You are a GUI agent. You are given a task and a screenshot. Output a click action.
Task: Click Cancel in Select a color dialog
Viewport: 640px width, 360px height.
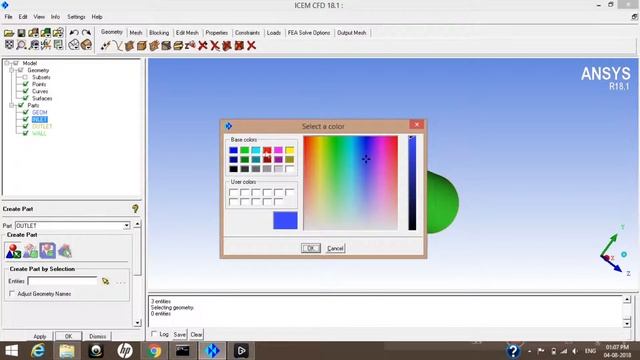[x=335, y=248]
